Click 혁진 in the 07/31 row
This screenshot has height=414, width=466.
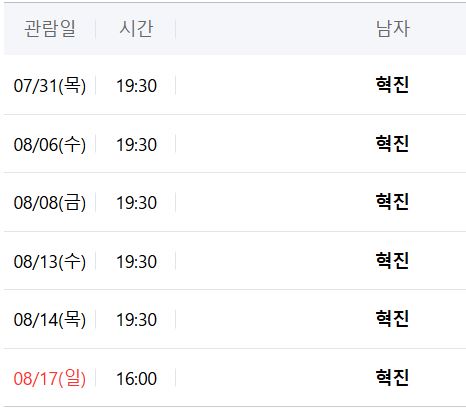point(392,85)
